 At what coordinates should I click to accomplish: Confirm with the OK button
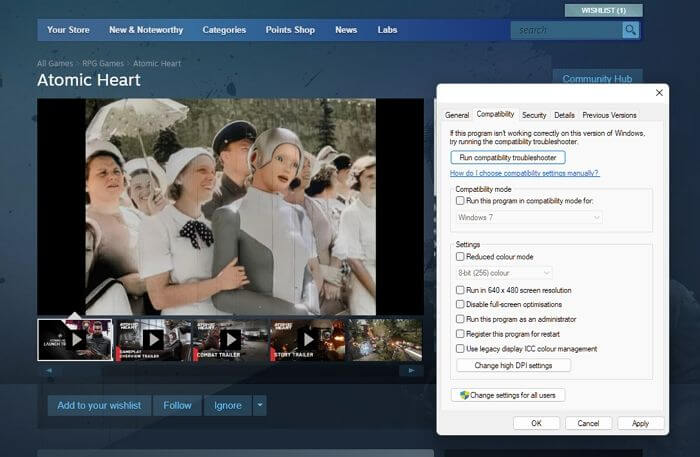pyautogui.click(x=536, y=423)
